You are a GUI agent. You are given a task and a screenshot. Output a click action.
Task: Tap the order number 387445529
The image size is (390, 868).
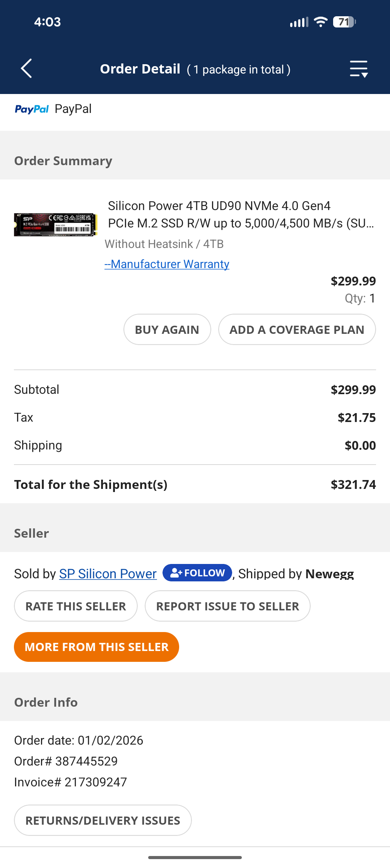coord(86,761)
